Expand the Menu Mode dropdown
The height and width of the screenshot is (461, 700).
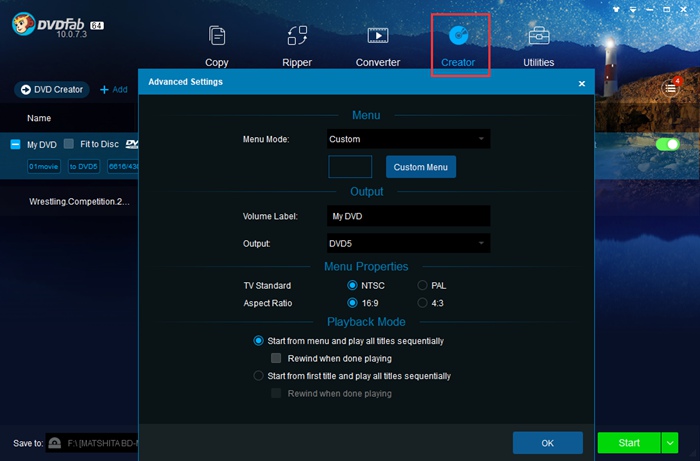point(409,139)
